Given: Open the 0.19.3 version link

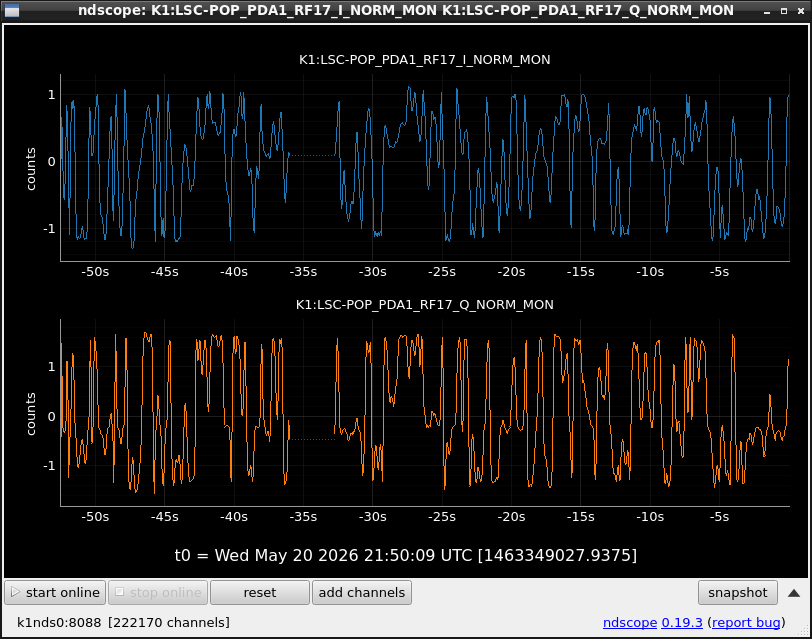Looking at the screenshot, I should pos(682,622).
